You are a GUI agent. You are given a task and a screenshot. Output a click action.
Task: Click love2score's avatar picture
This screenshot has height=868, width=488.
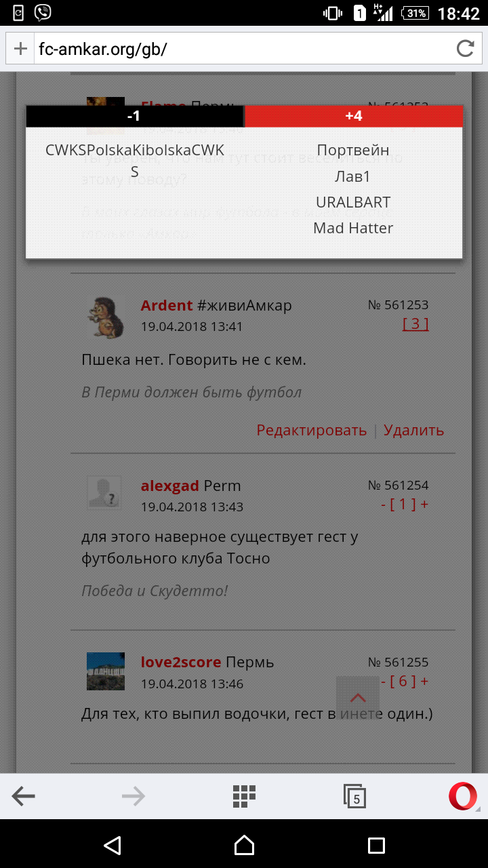pos(106,671)
